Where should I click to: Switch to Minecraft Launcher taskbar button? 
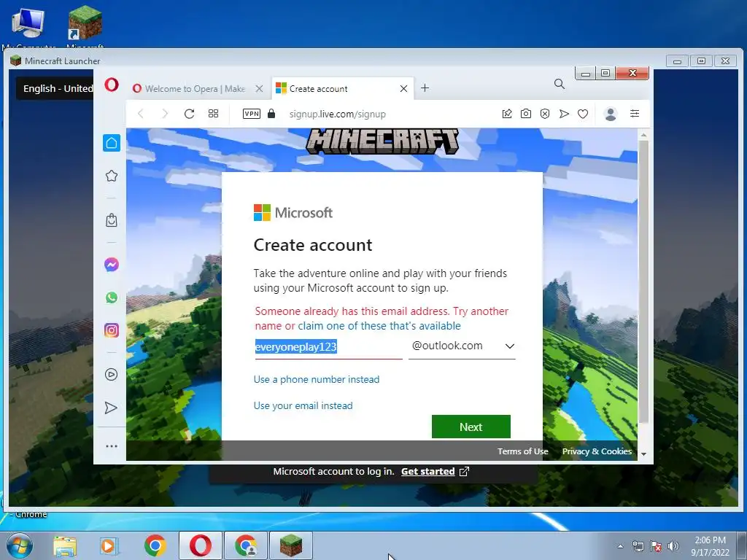pos(291,545)
